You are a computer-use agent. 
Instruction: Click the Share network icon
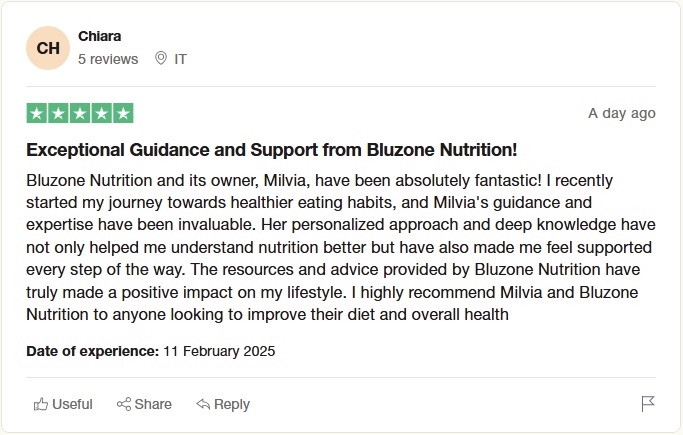click(125, 404)
